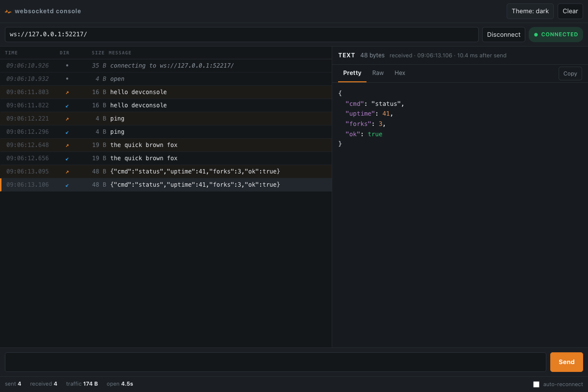Viewport: 588px width, 392px height.
Task: Select the 'hello devconsole' message at 09:06:11.822
Action: [166, 105]
